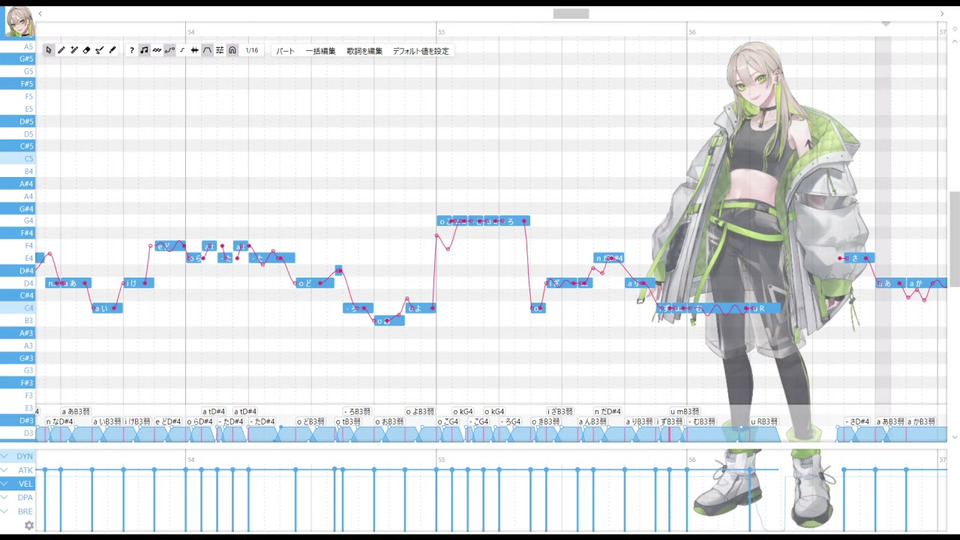Click phoneme label 'n なD#4'
Viewport: 960px width, 540px height.
pyautogui.click(x=59, y=421)
